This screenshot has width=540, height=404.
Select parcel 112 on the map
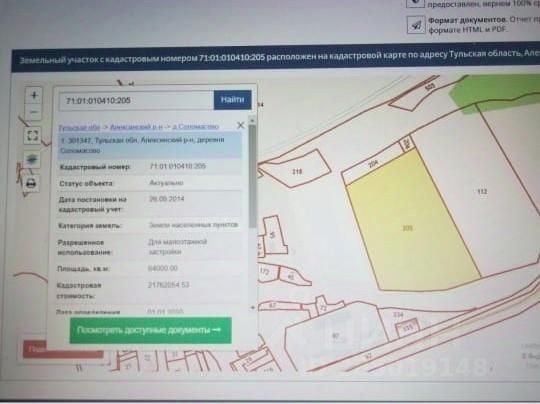[482, 191]
